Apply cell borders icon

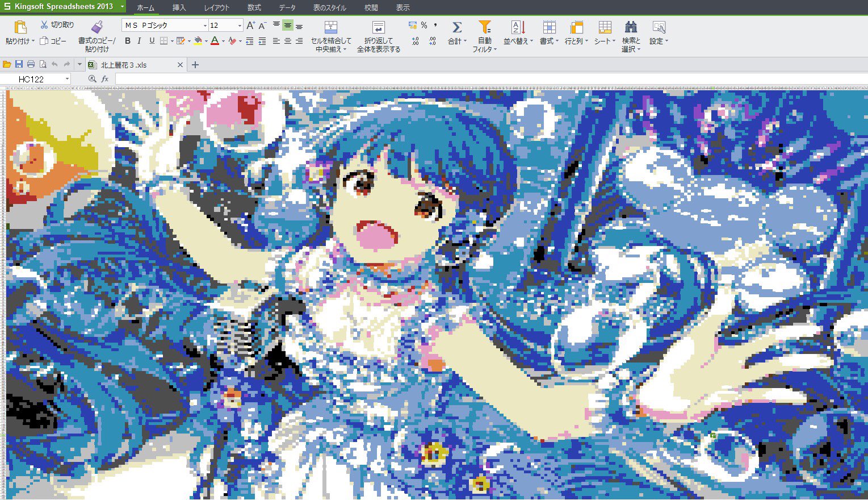[163, 41]
